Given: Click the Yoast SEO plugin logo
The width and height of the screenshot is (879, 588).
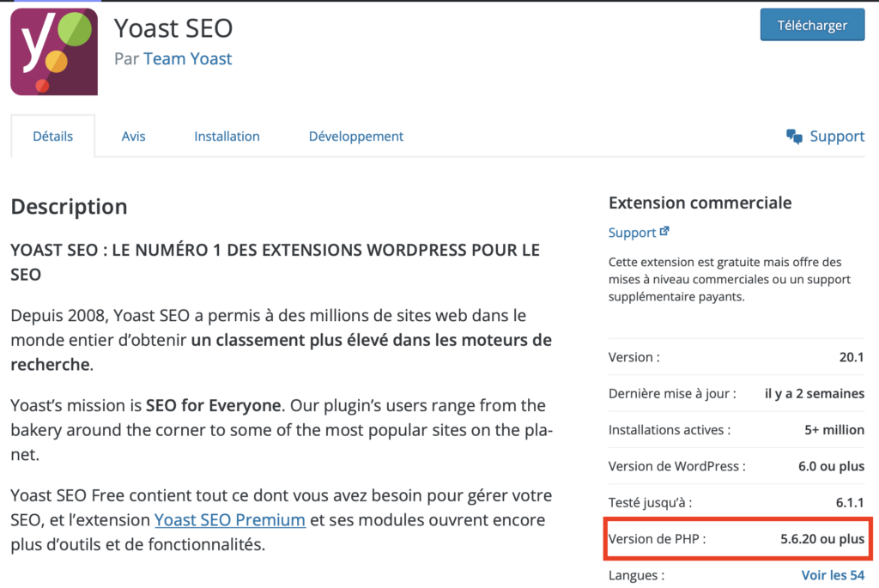Looking at the screenshot, I should tap(54, 52).
